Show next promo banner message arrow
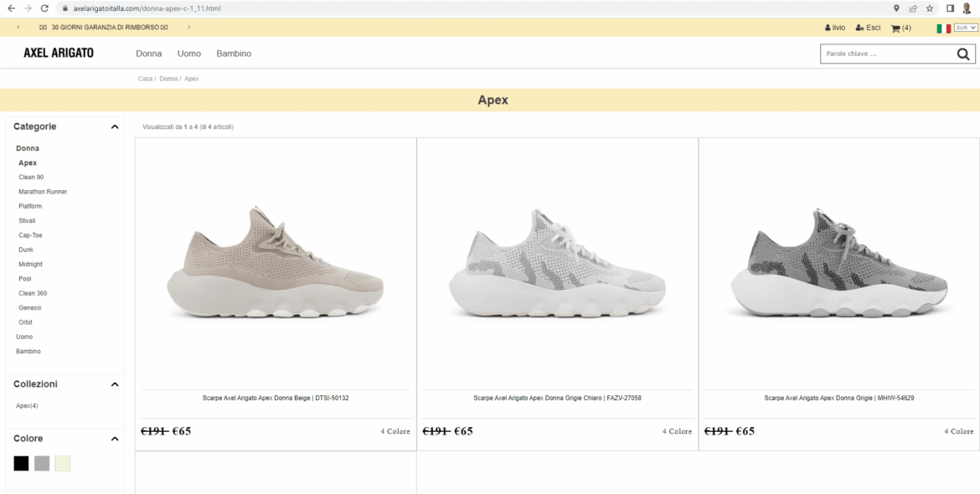The width and height of the screenshot is (980, 494). [x=188, y=28]
